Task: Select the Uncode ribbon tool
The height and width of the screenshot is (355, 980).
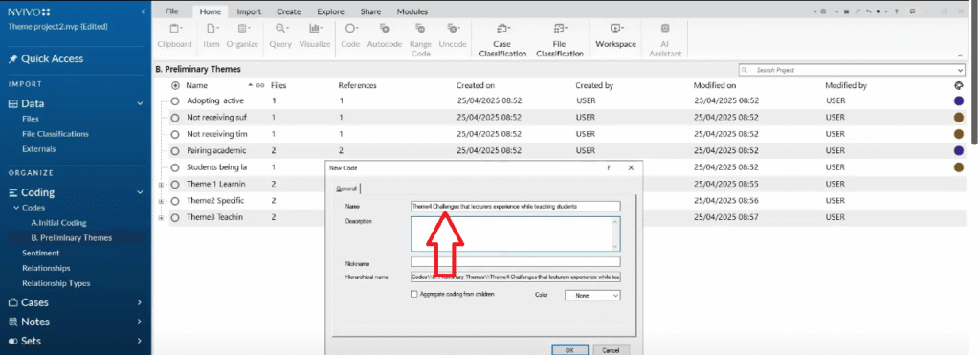Action: (453, 35)
